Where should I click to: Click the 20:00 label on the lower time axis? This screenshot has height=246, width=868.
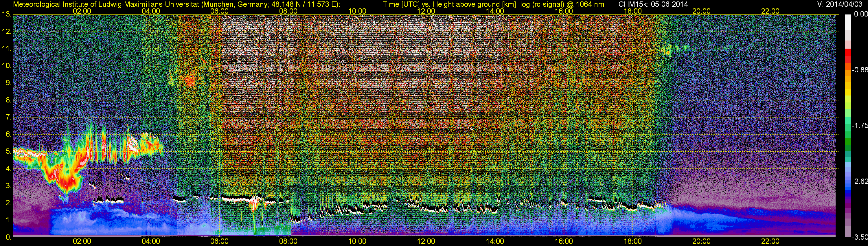(x=702, y=241)
